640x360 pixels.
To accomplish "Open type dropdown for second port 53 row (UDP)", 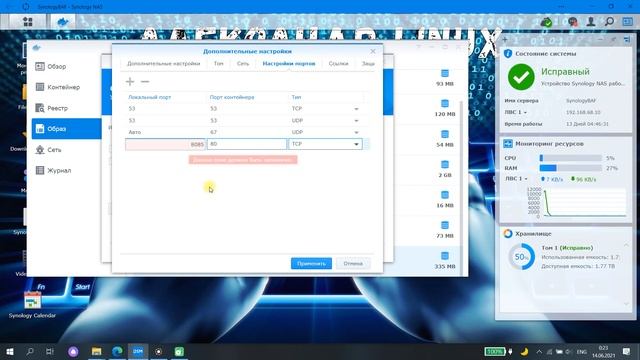I will pos(356,121).
